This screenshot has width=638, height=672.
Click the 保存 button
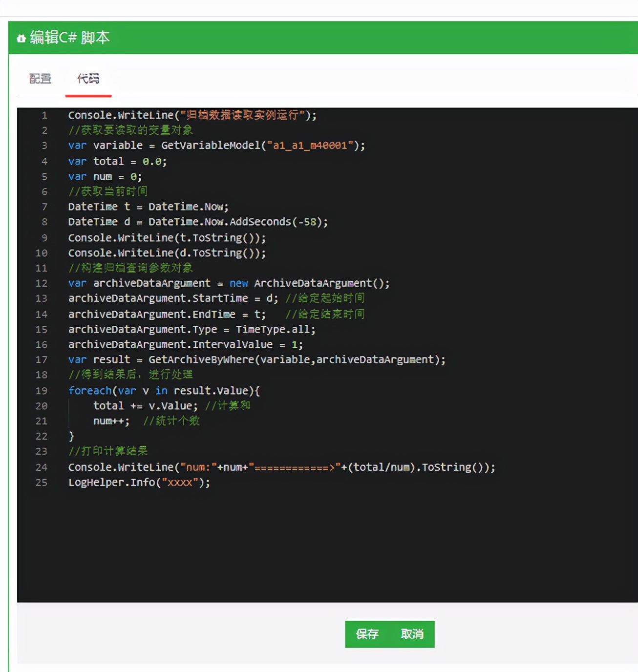click(x=367, y=634)
